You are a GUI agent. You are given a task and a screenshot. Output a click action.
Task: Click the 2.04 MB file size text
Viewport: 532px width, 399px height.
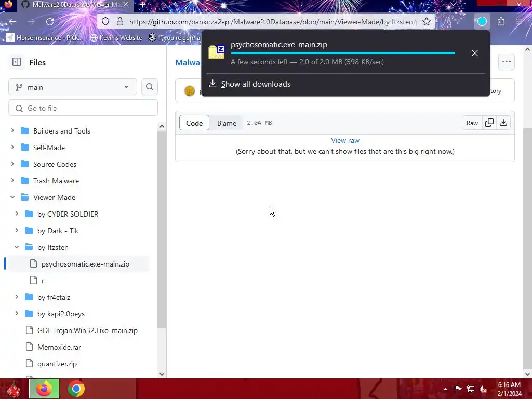pos(259,123)
